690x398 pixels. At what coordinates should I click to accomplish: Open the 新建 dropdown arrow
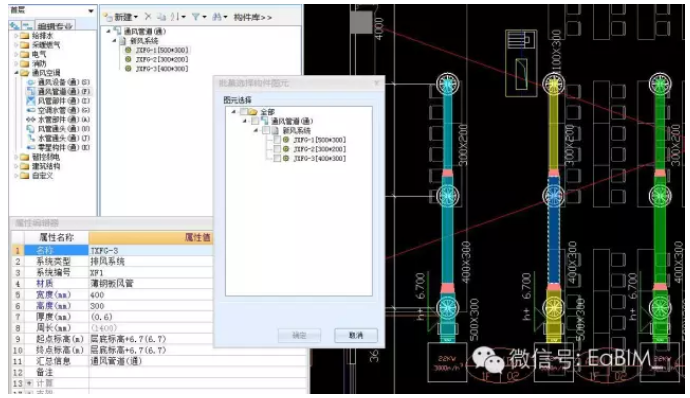(x=136, y=17)
